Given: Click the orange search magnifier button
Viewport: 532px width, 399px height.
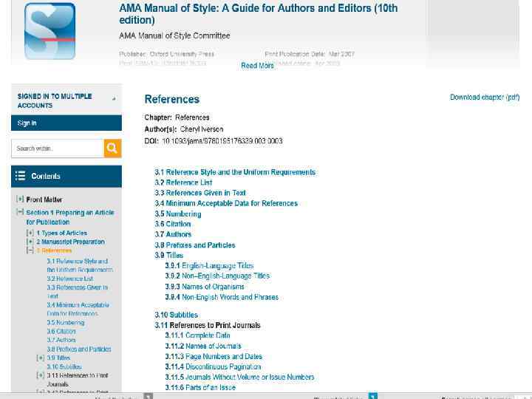Looking at the screenshot, I should point(112,149).
